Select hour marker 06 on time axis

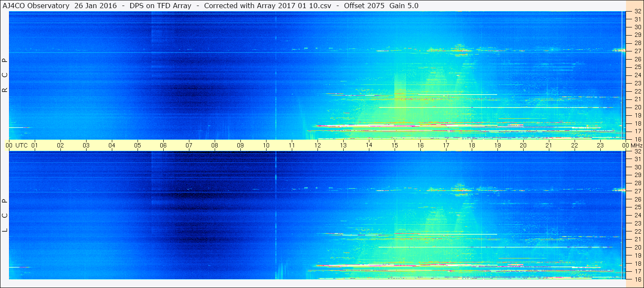[x=163, y=145]
